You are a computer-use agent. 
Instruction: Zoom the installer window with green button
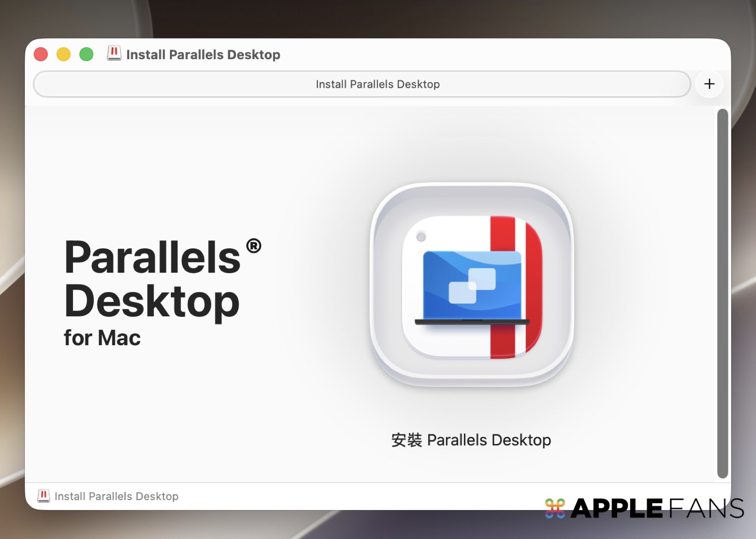pyautogui.click(x=86, y=54)
